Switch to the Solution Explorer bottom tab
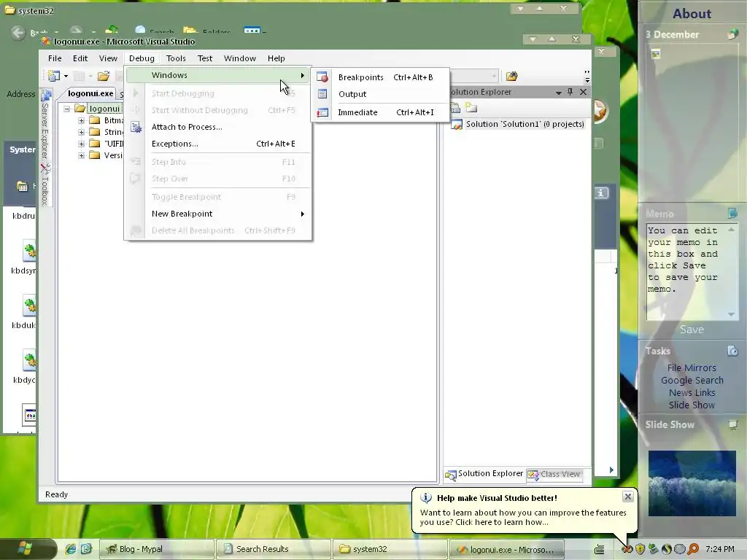Image resolution: width=747 pixels, height=560 pixels. coord(484,474)
